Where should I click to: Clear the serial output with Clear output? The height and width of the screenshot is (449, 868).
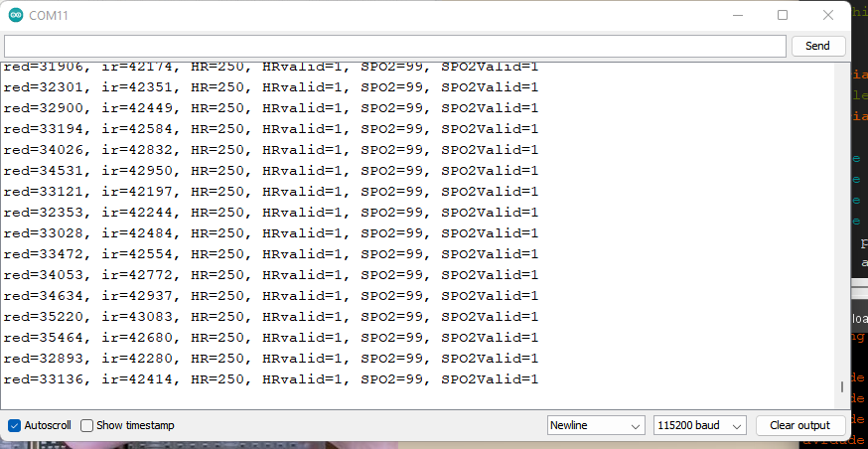799,426
